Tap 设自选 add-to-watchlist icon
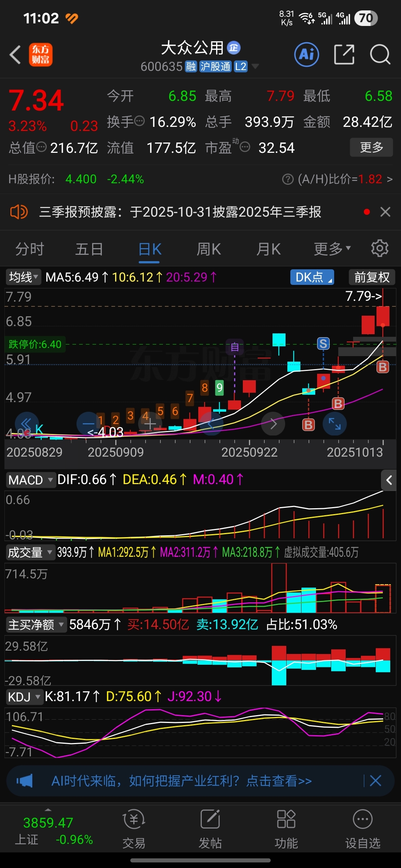The height and width of the screenshot is (868, 401). pyautogui.click(x=363, y=829)
